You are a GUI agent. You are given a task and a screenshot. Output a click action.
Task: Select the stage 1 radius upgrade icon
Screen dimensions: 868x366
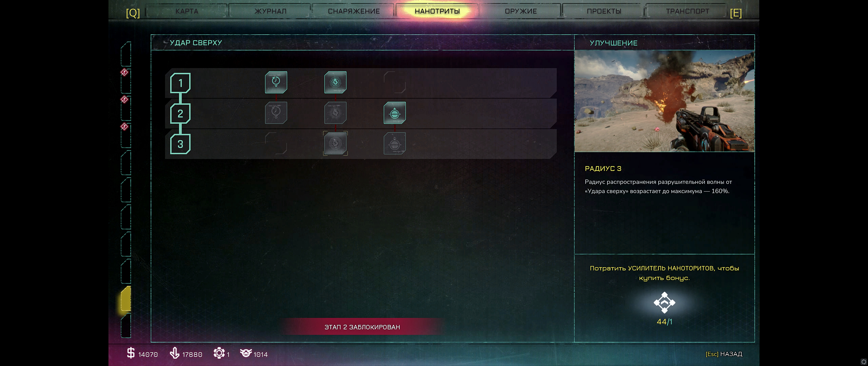335,82
